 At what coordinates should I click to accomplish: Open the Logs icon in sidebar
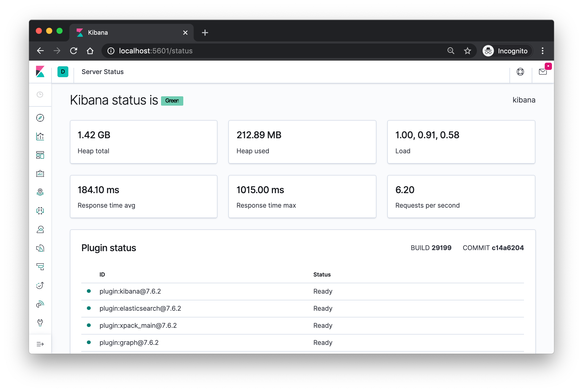click(x=40, y=267)
